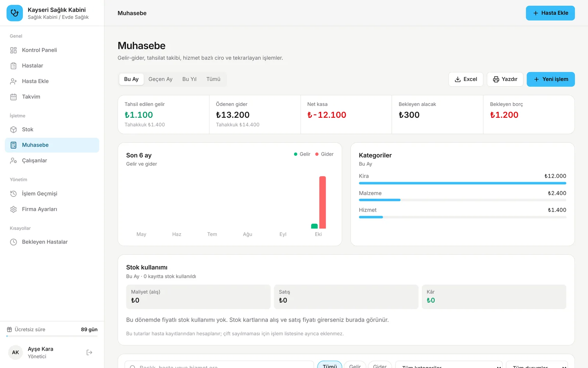Open Firma Ayarları settings
This screenshot has width=588, height=368.
(x=52, y=209)
